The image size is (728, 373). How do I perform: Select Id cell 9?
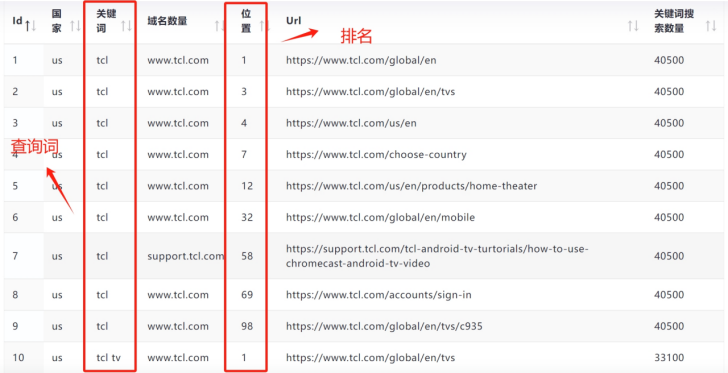pos(15,327)
